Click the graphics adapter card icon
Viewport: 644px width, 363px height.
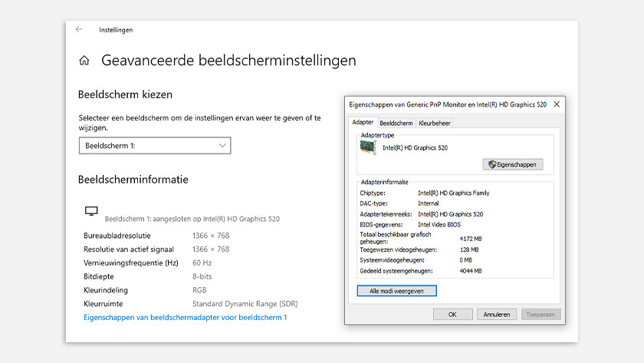click(x=369, y=147)
